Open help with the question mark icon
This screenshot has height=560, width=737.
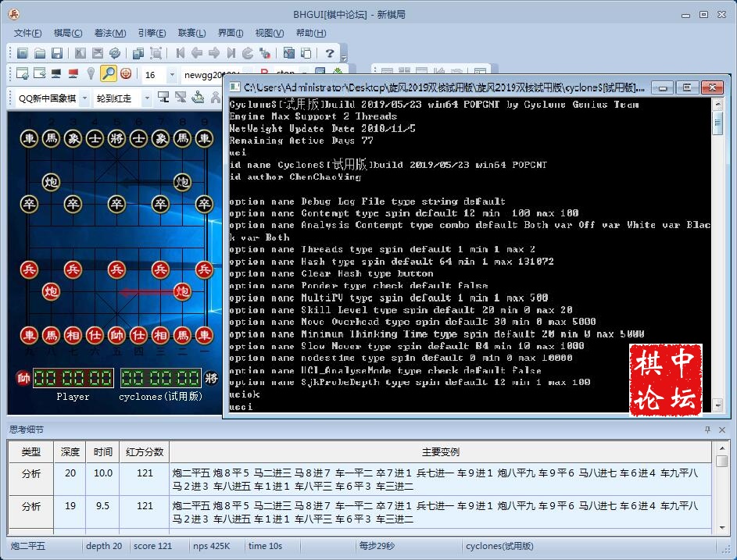tap(330, 53)
